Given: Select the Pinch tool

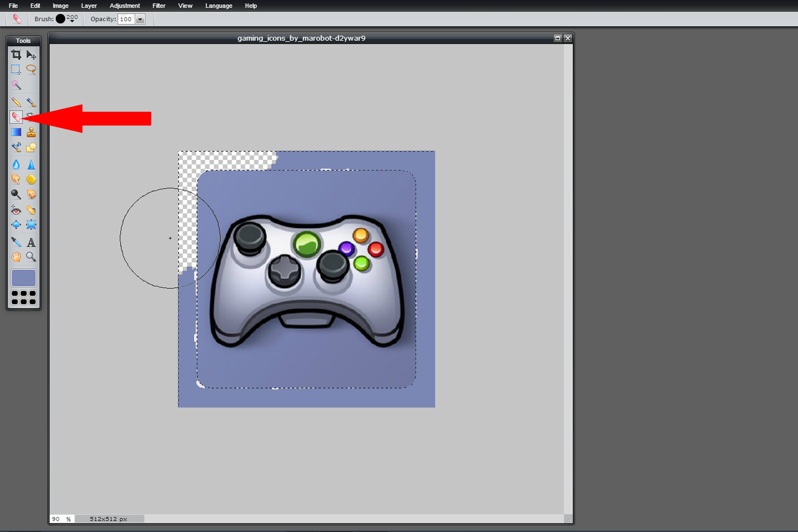Looking at the screenshot, I should pyautogui.click(x=31, y=225).
